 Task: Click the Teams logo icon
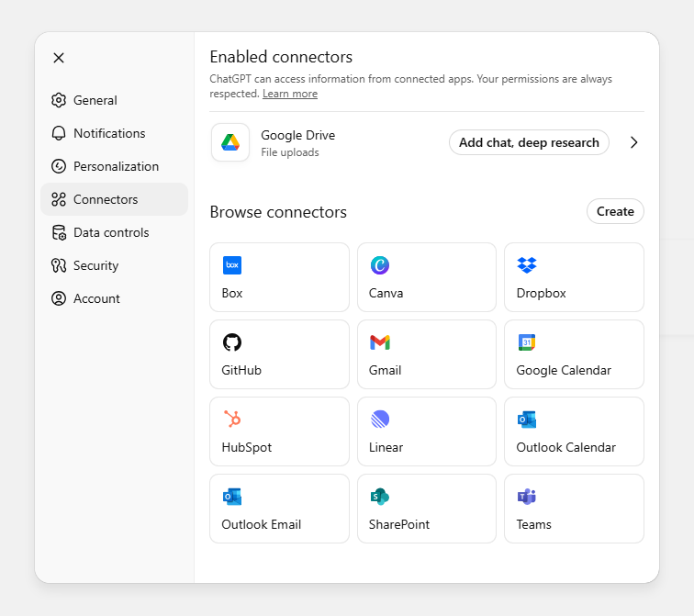[x=527, y=497]
